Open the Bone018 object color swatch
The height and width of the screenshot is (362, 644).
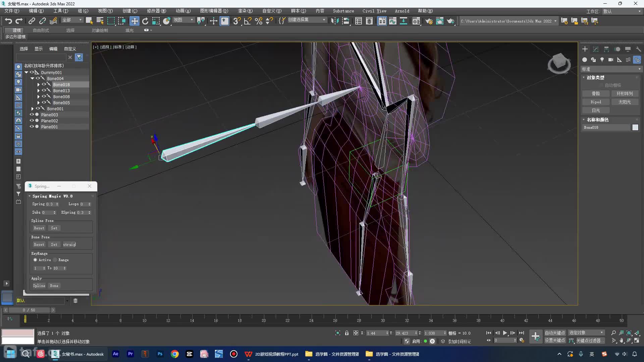635,127
